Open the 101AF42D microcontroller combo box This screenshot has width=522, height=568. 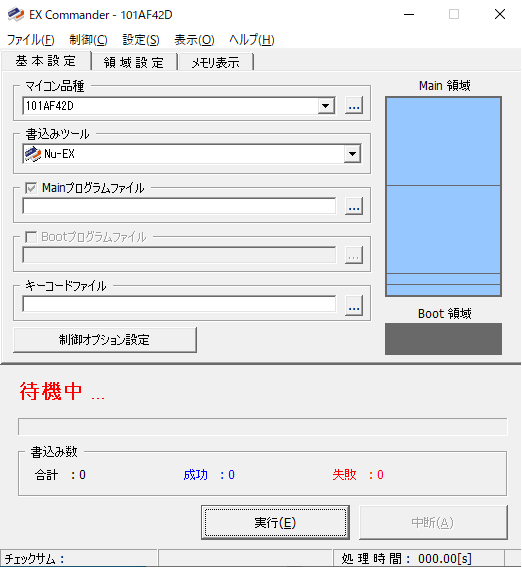(179, 106)
